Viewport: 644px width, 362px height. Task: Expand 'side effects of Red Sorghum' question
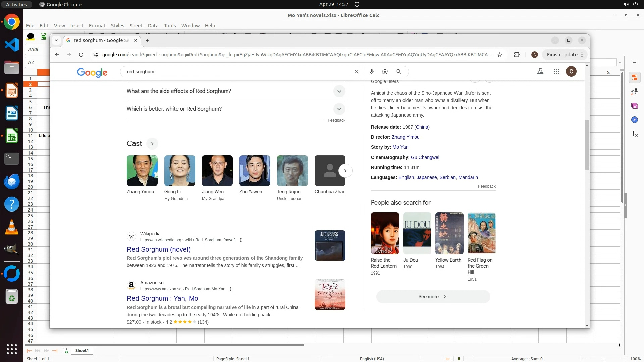point(339,91)
